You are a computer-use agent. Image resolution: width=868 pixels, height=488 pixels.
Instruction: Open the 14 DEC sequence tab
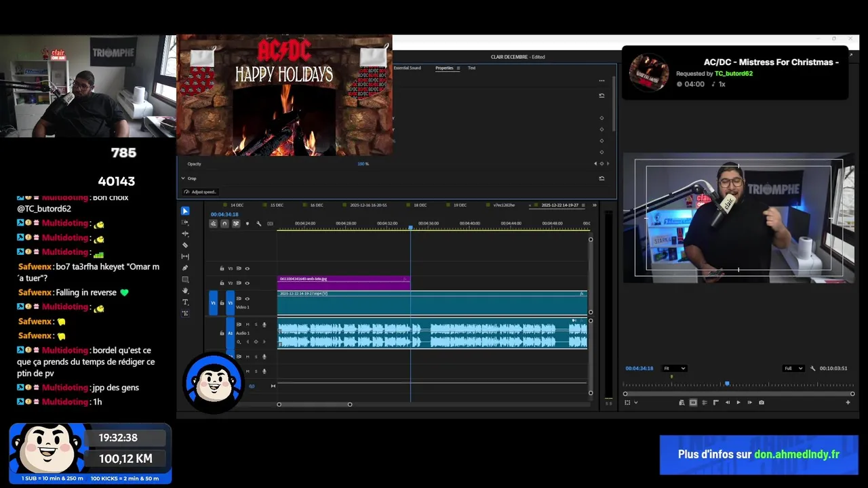point(237,205)
